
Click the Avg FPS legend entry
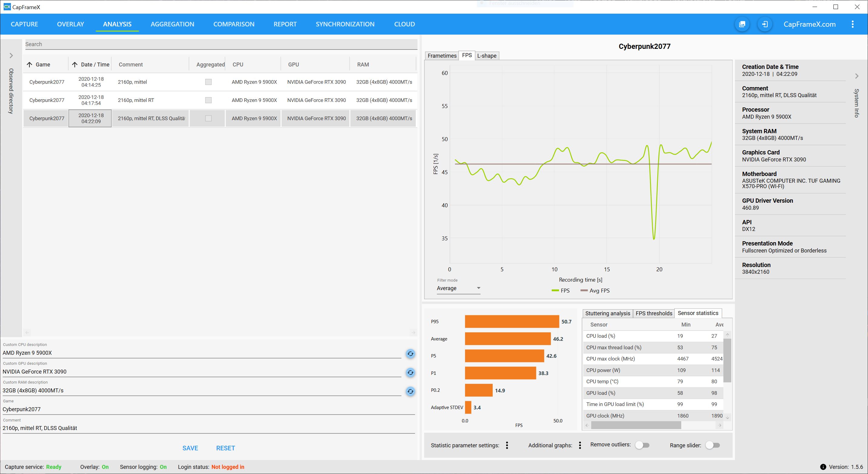point(595,290)
